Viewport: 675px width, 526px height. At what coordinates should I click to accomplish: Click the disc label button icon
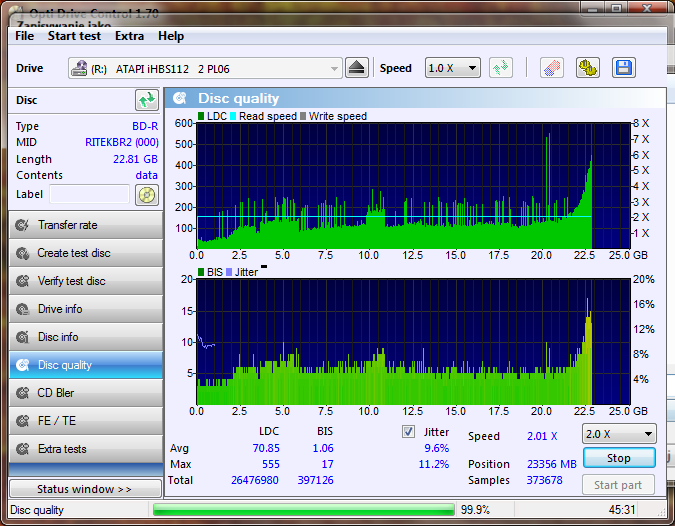click(x=147, y=195)
